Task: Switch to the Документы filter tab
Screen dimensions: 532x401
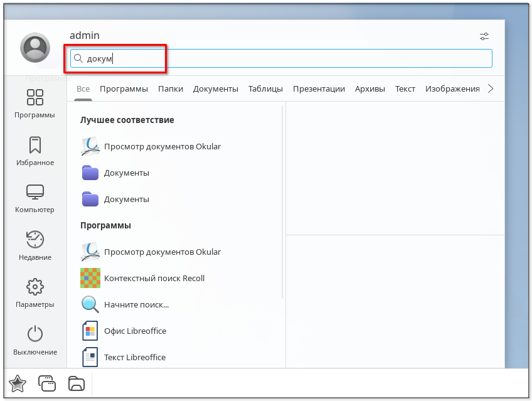Action: [215, 88]
